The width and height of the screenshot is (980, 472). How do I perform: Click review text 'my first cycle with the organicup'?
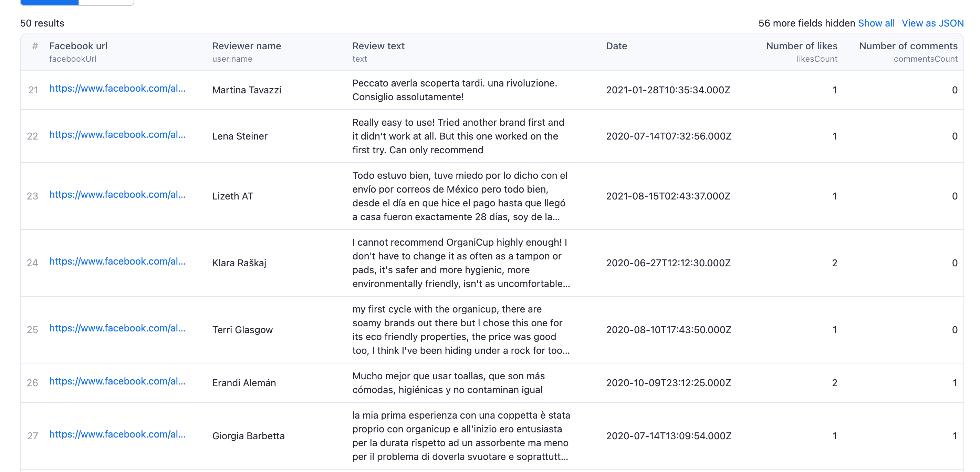(x=461, y=330)
